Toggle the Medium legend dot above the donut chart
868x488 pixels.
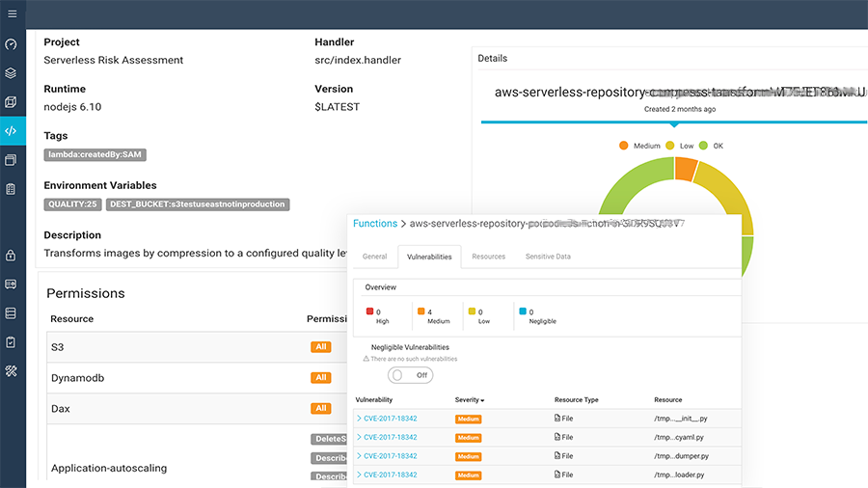click(x=624, y=146)
